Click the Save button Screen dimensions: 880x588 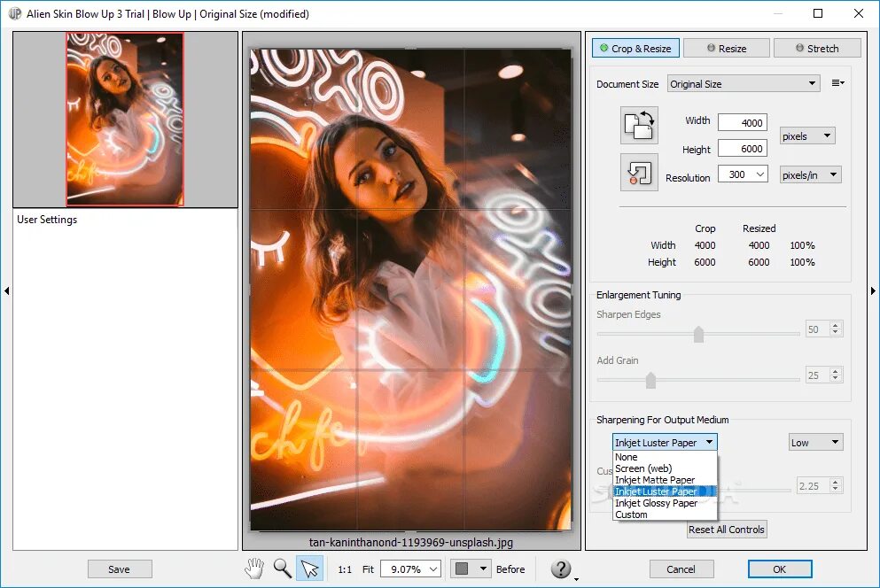pyautogui.click(x=119, y=569)
